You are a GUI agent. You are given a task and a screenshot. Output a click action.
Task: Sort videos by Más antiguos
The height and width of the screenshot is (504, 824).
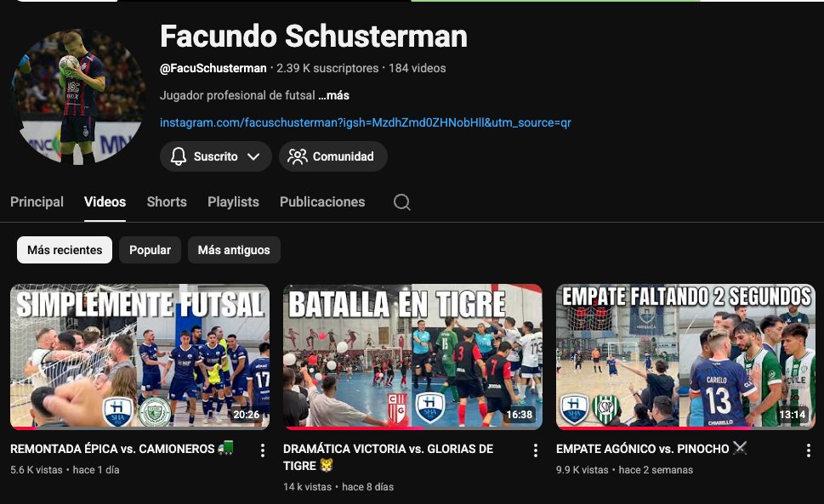click(x=234, y=250)
